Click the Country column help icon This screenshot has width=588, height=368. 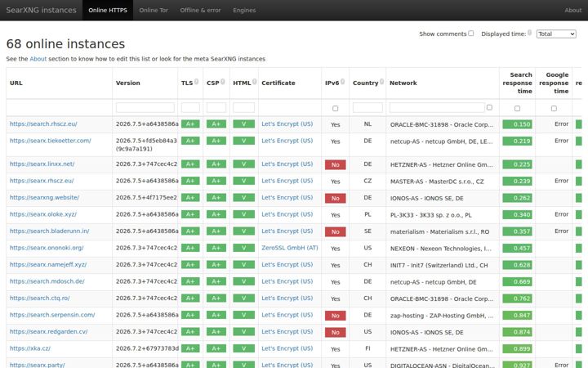coord(381,82)
